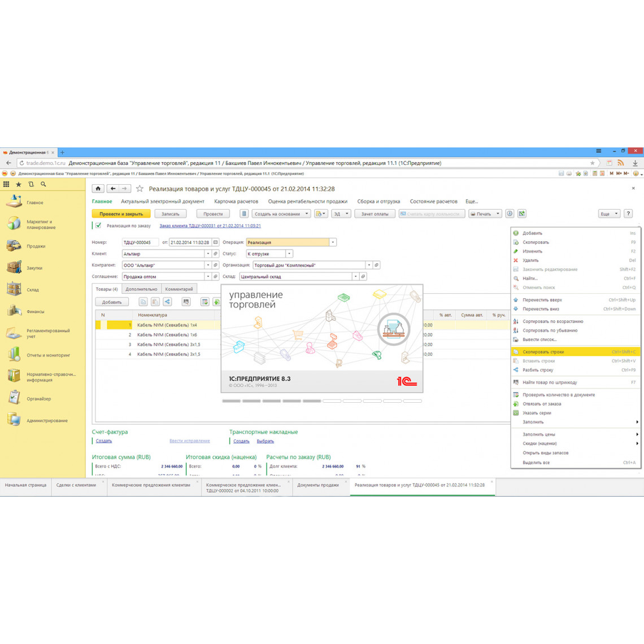The width and height of the screenshot is (644, 644).
Task: Open the Еще dropdown button on the toolbar
Action: (x=608, y=214)
